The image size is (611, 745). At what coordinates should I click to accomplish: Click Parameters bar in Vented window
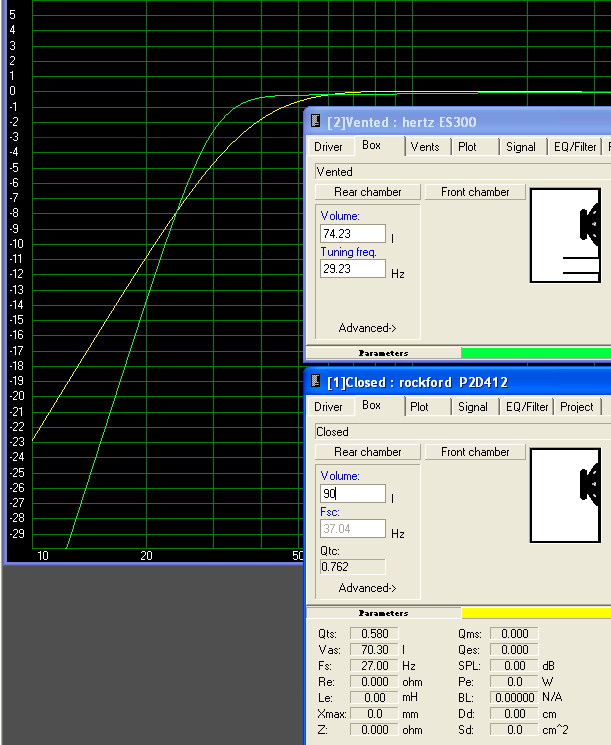pyautogui.click(x=383, y=353)
